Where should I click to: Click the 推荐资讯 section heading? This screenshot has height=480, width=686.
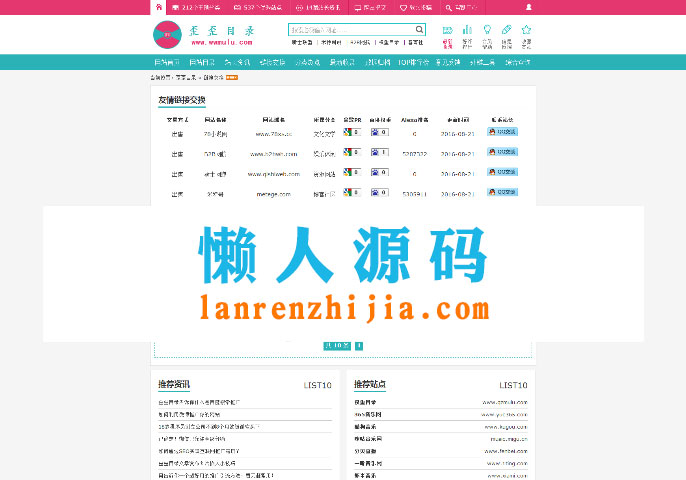pos(174,385)
